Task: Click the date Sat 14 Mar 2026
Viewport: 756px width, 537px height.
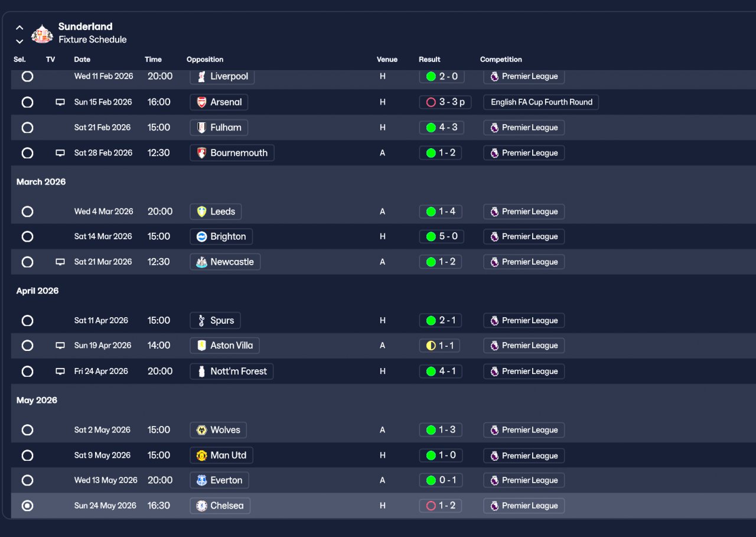Action: (103, 236)
